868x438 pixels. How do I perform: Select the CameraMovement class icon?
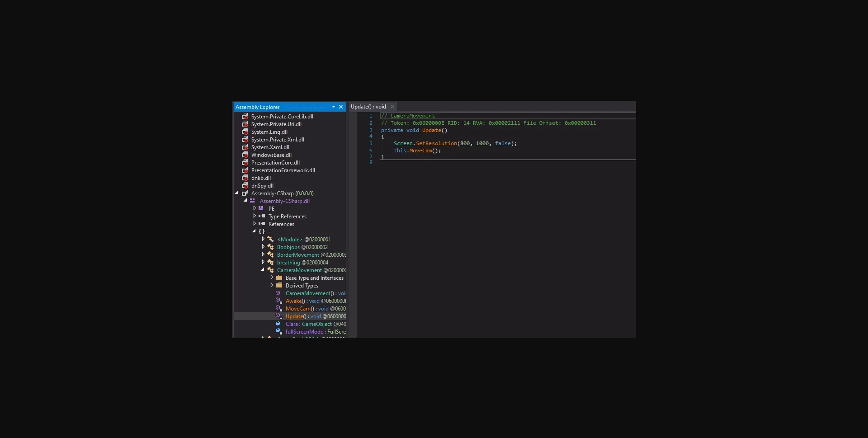[270, 270]
